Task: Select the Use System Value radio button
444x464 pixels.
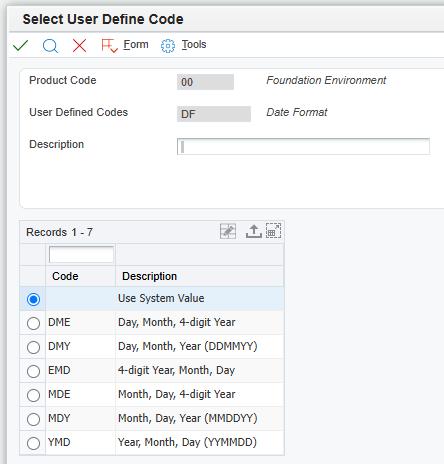Action: (x=33, y=299)
